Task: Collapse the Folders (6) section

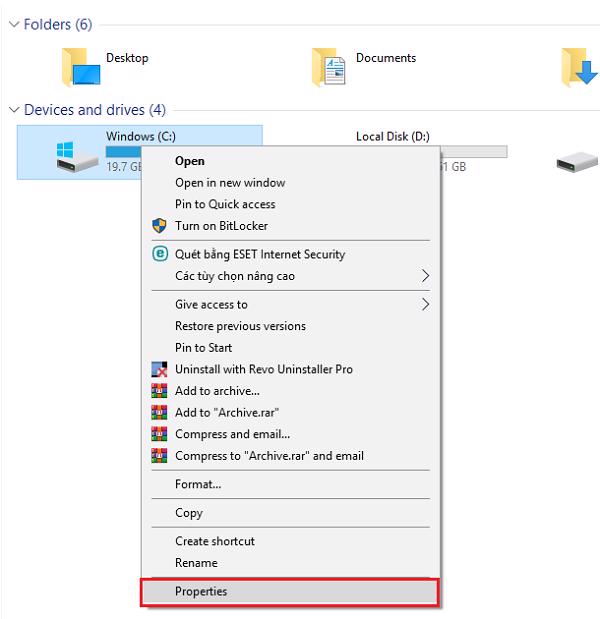Action: 12,25
